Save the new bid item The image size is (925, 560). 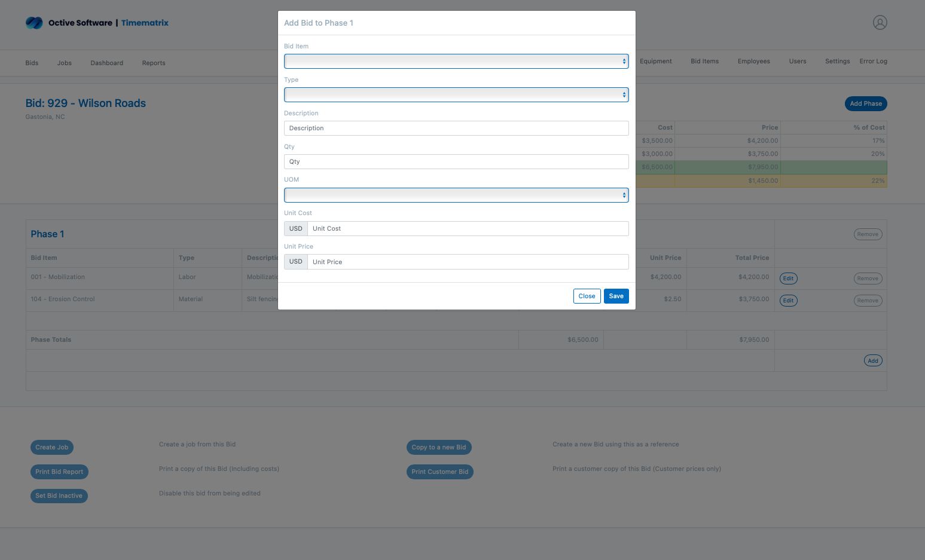coord(616,296)
